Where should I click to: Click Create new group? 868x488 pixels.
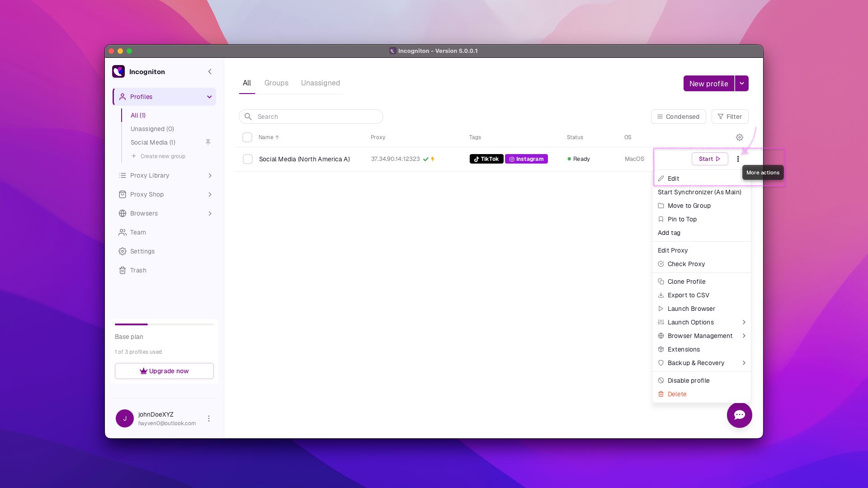coord(158,156)
